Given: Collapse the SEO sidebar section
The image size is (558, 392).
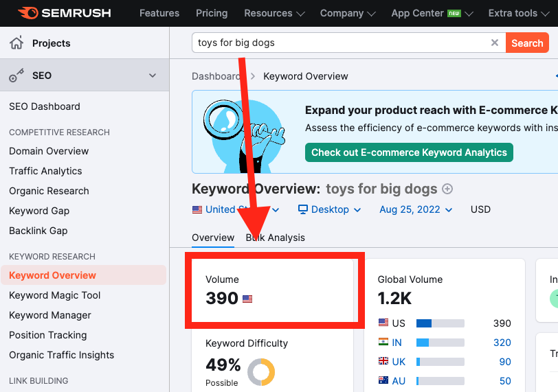Looking at the screenshot, I should pyautogui.click(x=153, y=76).
